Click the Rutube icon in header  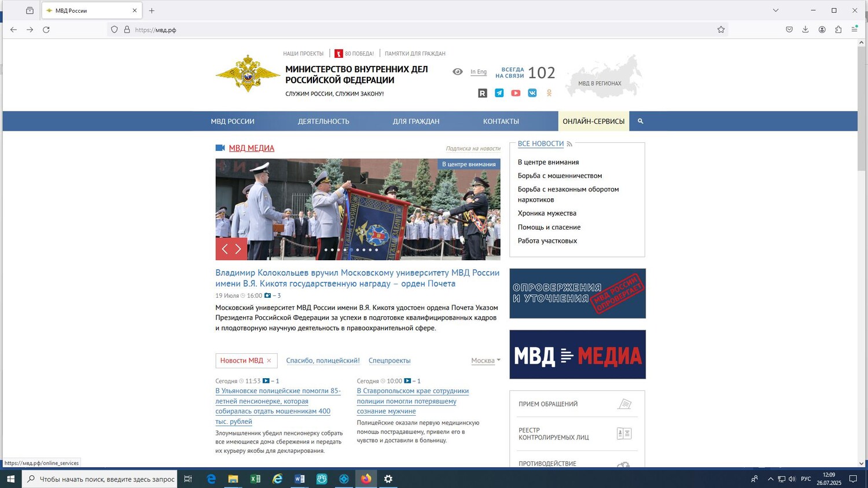[x=483, y=93]
